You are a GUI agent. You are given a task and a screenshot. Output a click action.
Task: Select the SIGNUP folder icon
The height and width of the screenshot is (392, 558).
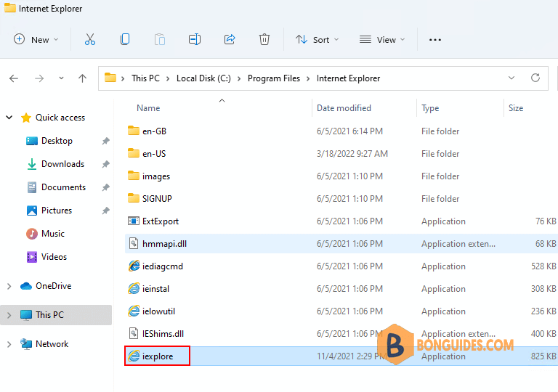point(134,198)
